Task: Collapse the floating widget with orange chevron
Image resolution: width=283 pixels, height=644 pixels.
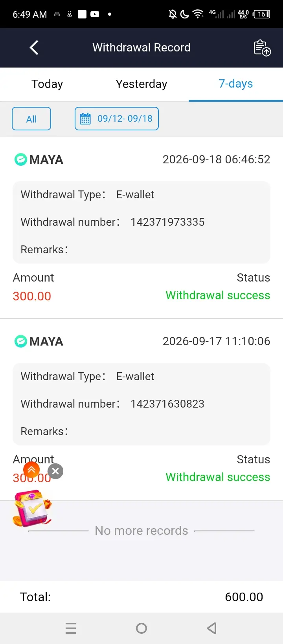Action: point(31,470)
